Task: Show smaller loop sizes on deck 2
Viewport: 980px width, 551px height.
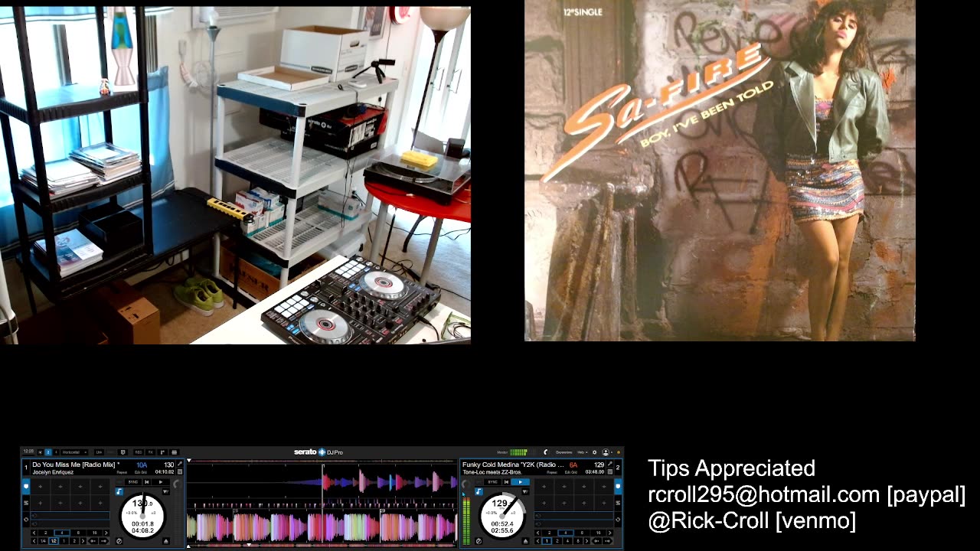Action: [537, 533]
